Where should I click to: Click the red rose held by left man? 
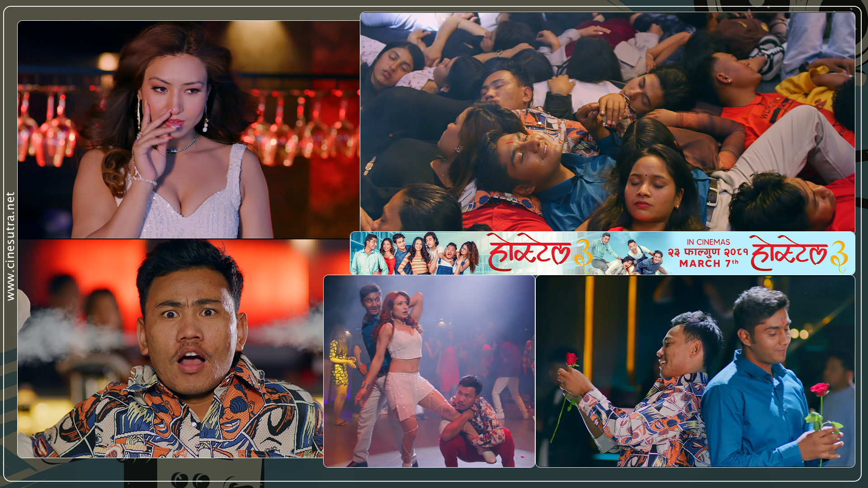pos(571,360)
